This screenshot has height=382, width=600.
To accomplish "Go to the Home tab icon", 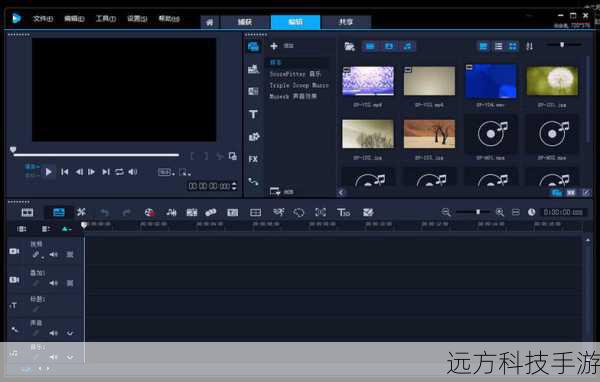I will click(x=210, y=22).
